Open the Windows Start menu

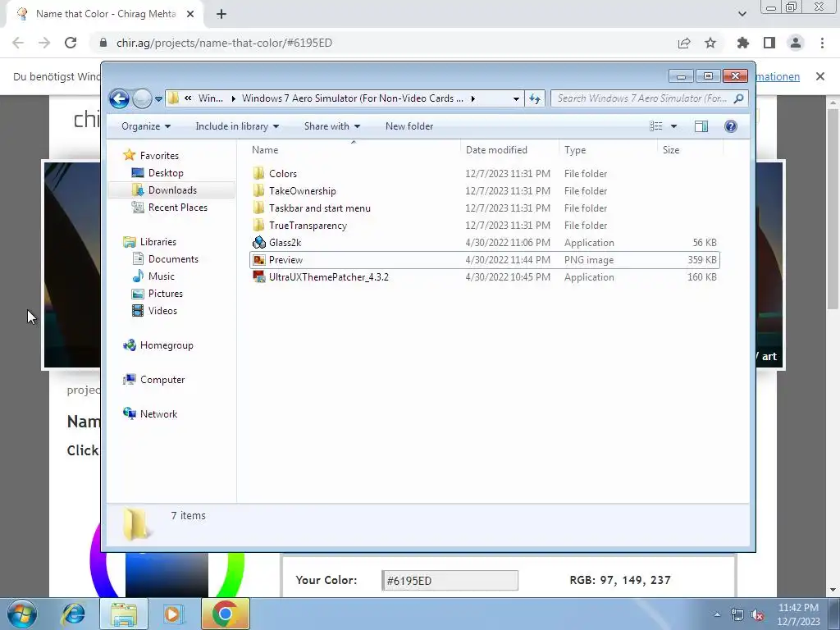[22, 614]
